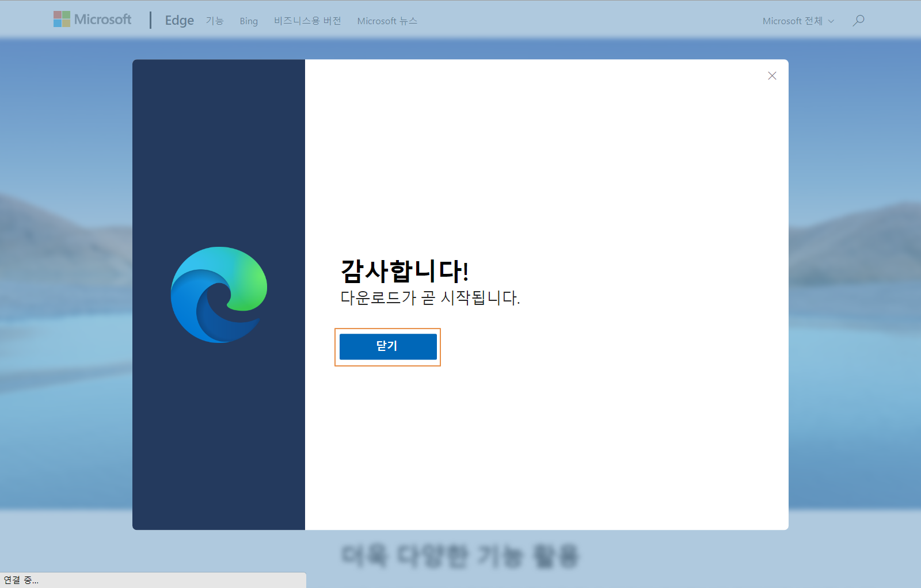Open the Edge home link
The image size is (921, 588).
180,21
